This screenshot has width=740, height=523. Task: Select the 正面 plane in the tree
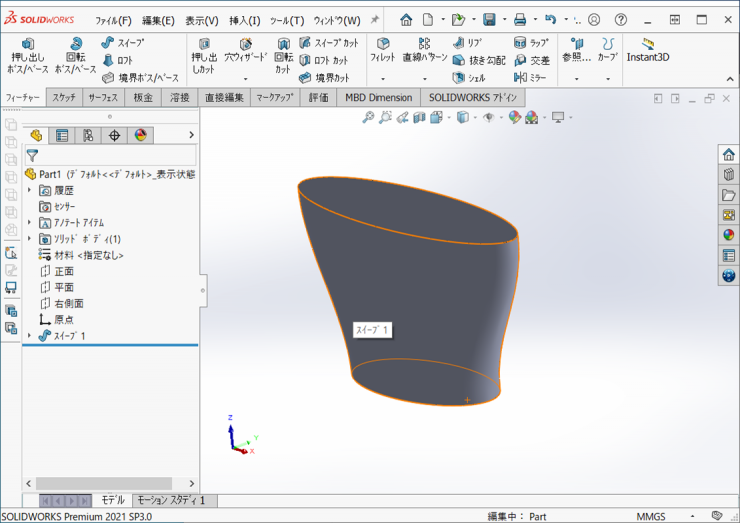pos(64,271)
